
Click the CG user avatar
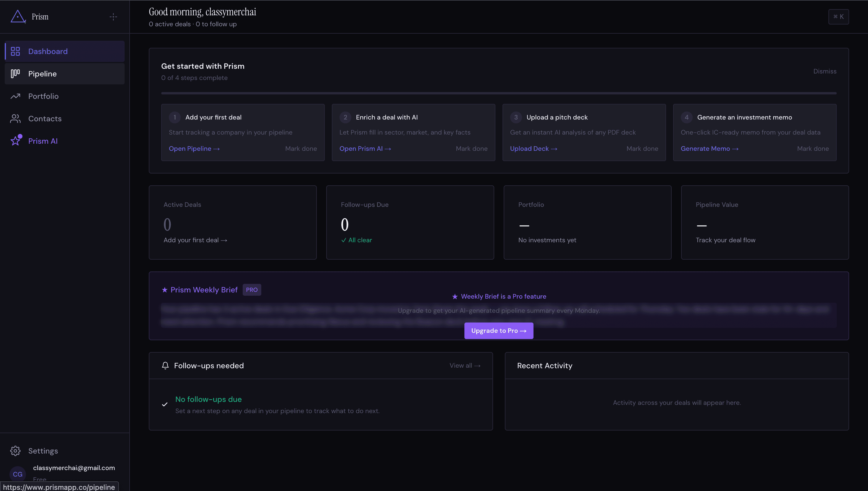click(x=17, y=474)
